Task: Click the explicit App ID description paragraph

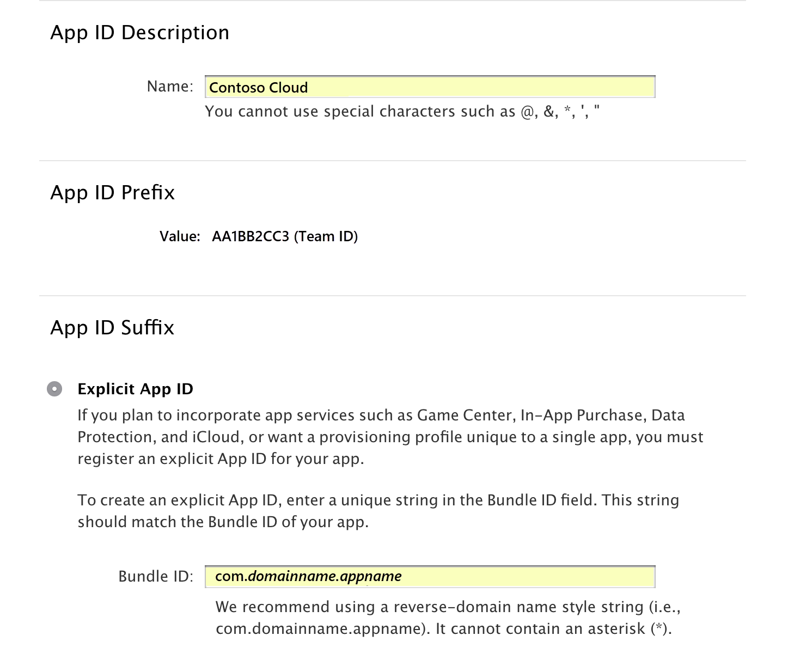Action: [390, 436]
